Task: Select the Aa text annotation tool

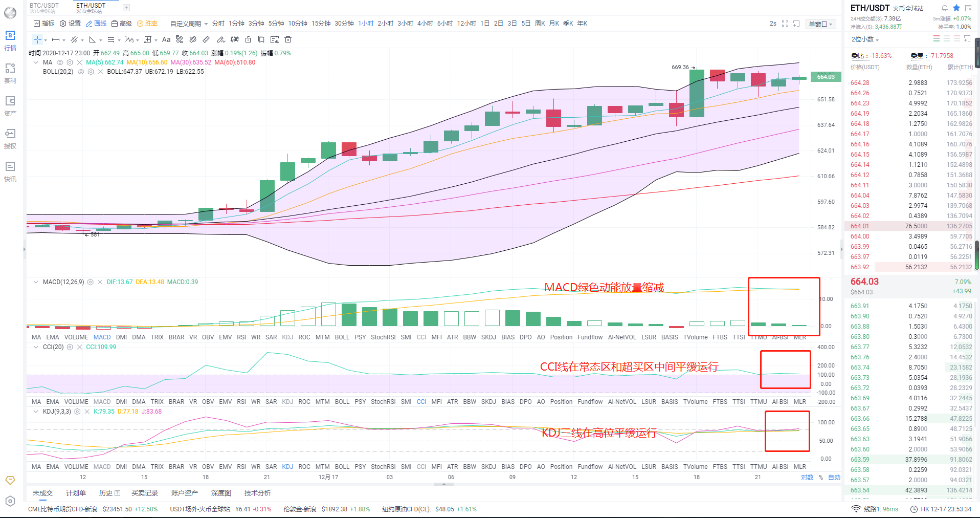Action: tap(166, 39)
